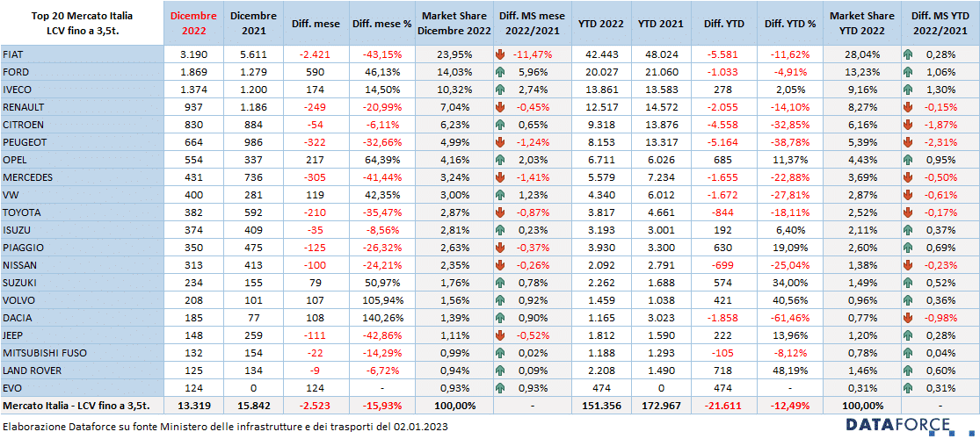Select VOLVO's 105,94% value
The height and width of the screenshot is (439, 980).
tap(381, 300)
